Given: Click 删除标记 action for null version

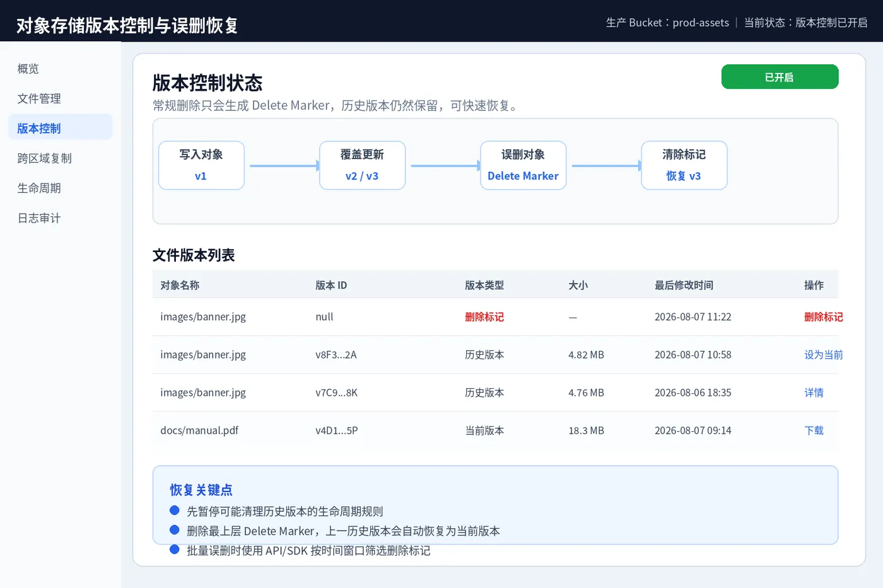Looking at the screenshot, I should click(823, 317).
